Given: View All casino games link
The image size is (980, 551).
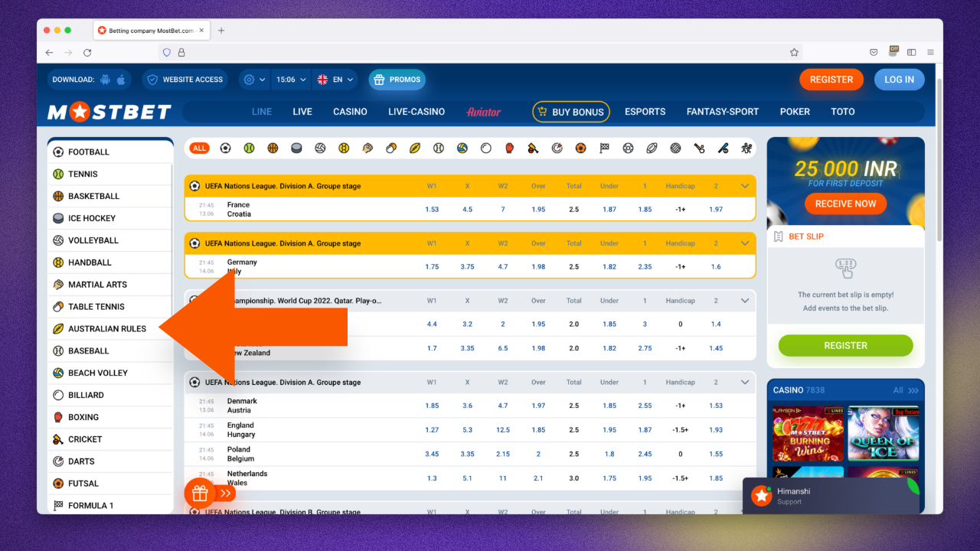Looking at the screenshot, I should (x=906, y=390).
